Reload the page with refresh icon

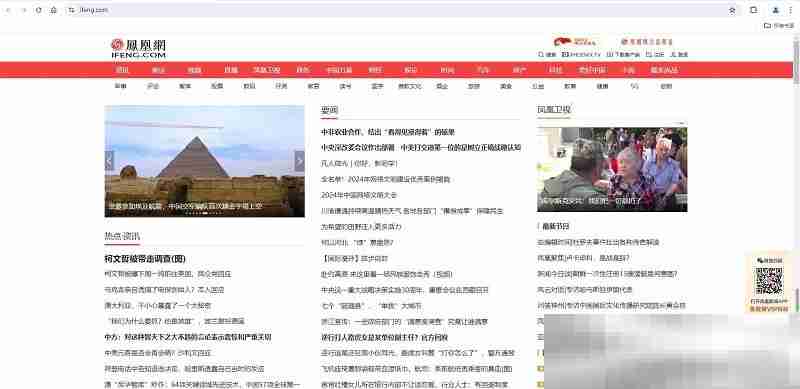coord(39,10)
